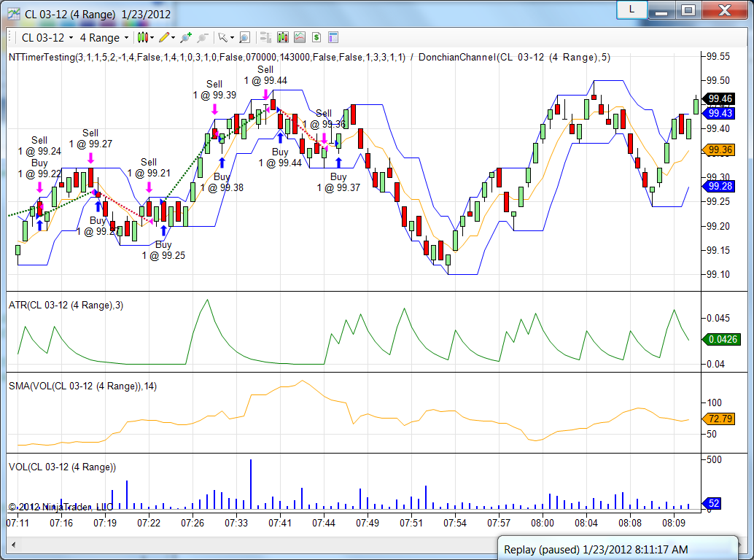
Task: Click the blue 99.28 price marker
Action: coord(719,187)
